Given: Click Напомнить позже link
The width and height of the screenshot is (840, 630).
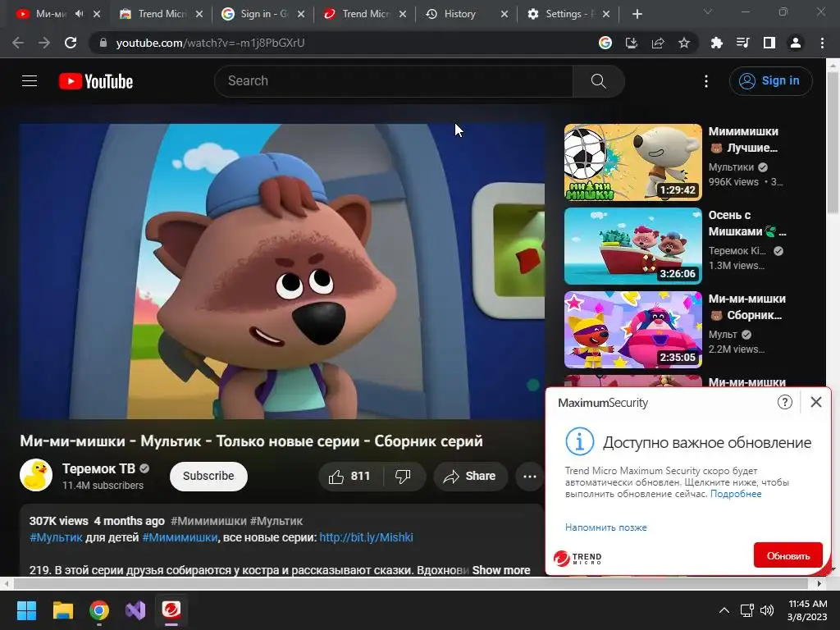Looking at the screenshot, I should (606, 527).
